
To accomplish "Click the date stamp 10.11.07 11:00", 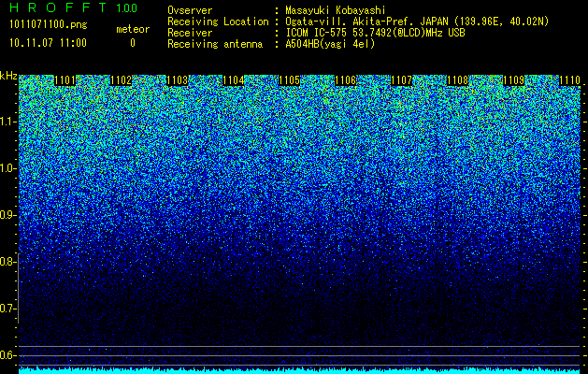I will (48, 43).
